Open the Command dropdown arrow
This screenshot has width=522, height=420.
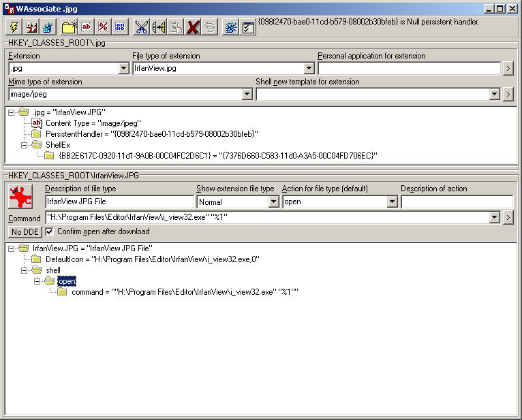[495, 217]
